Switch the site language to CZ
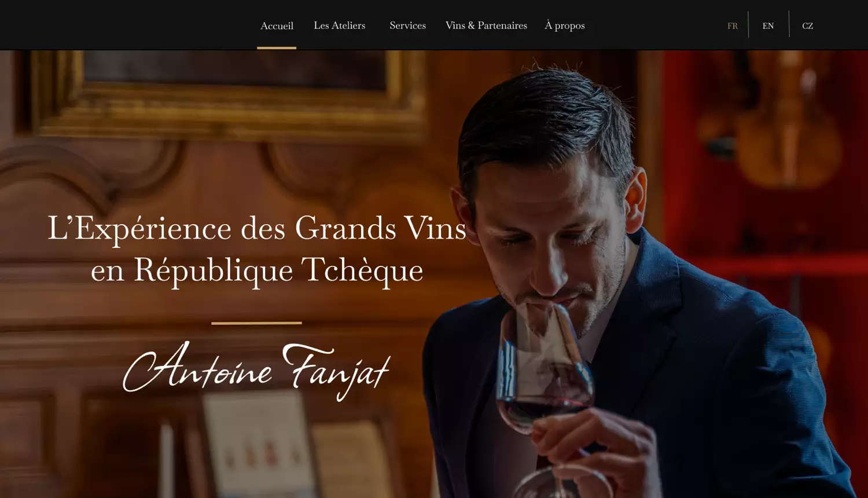The image size is (868, 498). 808,26
